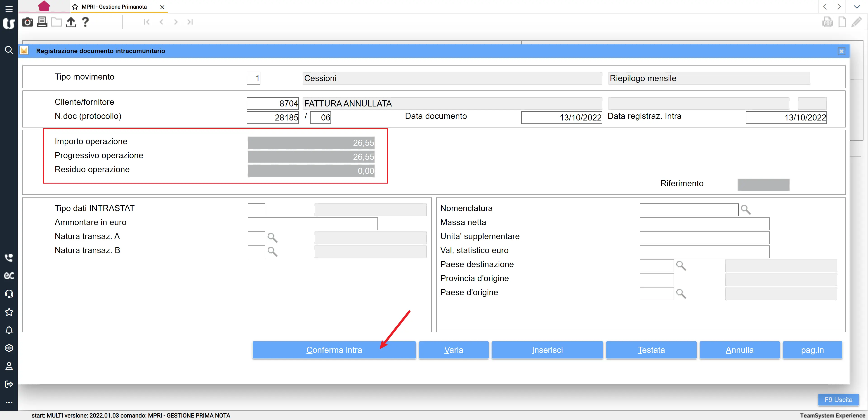Expand the three-dots more menu in sidebar
Image resolution: width=868 pixels, height=420 pixels.
(9, 402)
